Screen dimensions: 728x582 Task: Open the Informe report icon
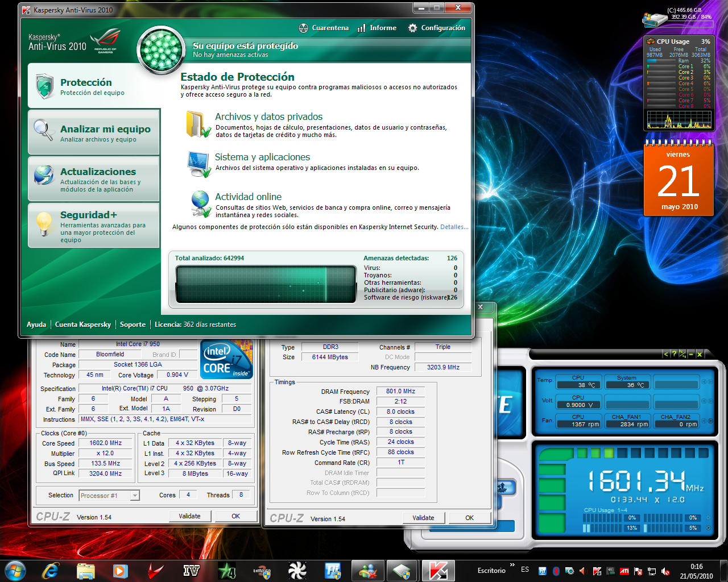click(362, 28)
